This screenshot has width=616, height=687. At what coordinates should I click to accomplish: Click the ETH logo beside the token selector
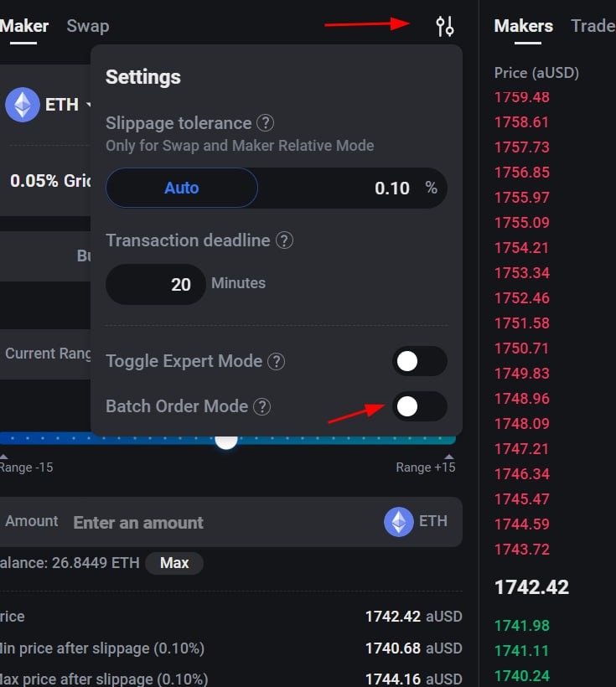(23, 105)
